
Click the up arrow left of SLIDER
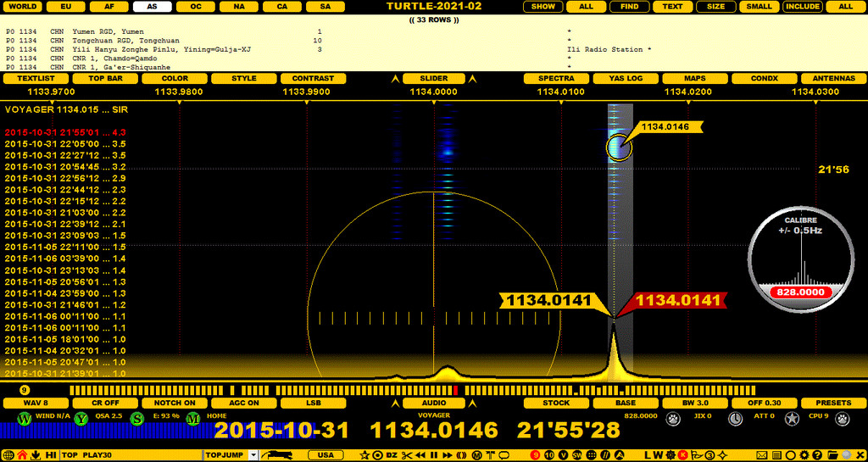click(x=394, y=79)
